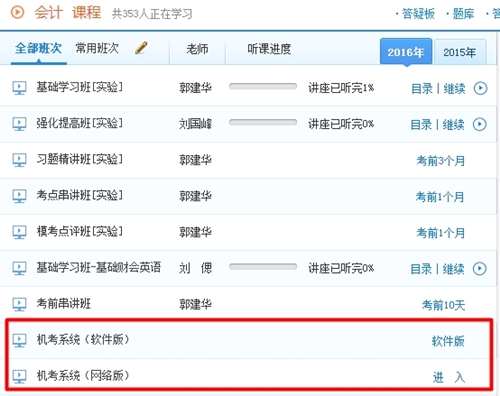Switch to the 常用班次 tab
Screen dimensions: 500x396
click(x=97, y=48)
